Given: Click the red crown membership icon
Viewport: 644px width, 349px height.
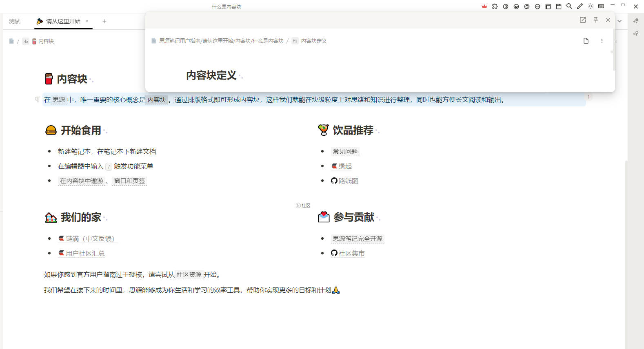Looking at the screenshot, I should pyautogui.click(x=484, y=7).
